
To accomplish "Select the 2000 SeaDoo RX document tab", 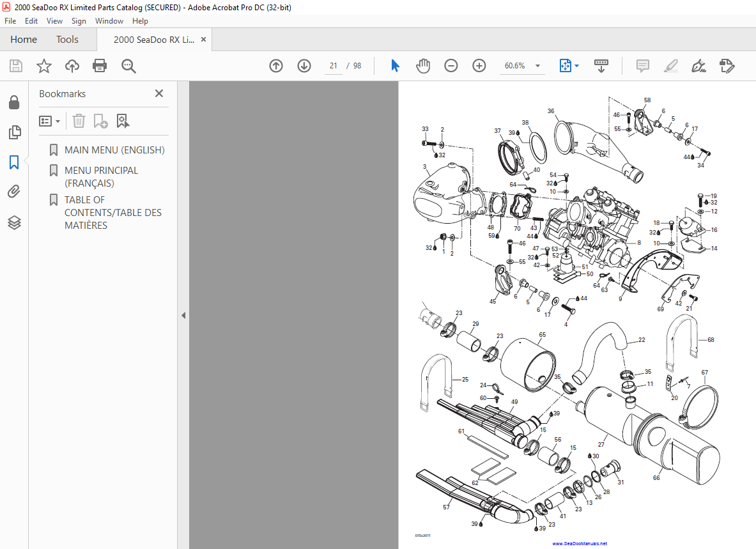I will pos(154,40).
